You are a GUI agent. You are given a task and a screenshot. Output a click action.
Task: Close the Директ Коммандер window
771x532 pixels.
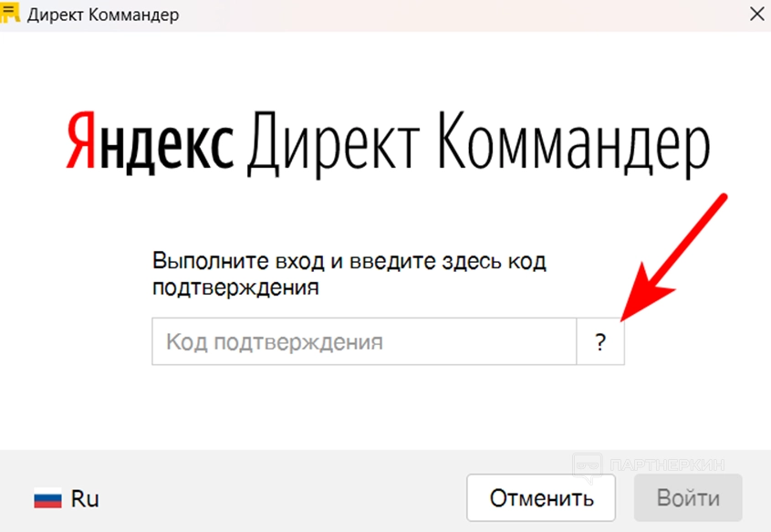[x=757, y=14]
